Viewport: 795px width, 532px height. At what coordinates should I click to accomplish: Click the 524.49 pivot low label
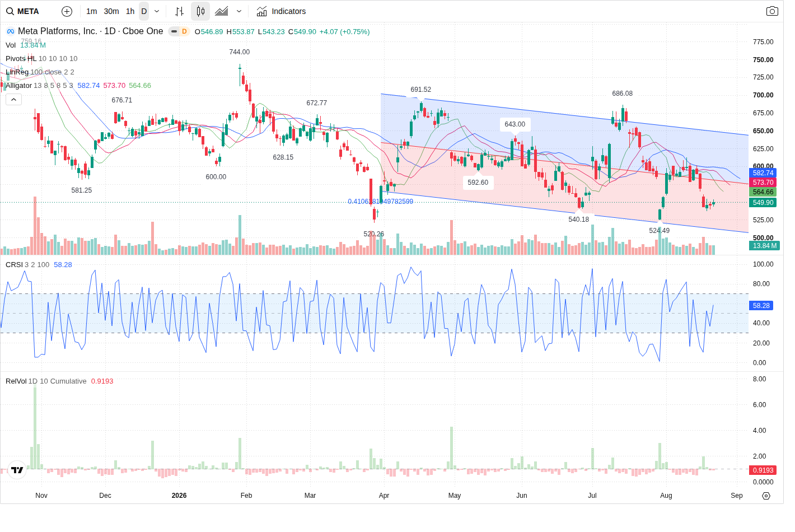click(x=660, y=231)
